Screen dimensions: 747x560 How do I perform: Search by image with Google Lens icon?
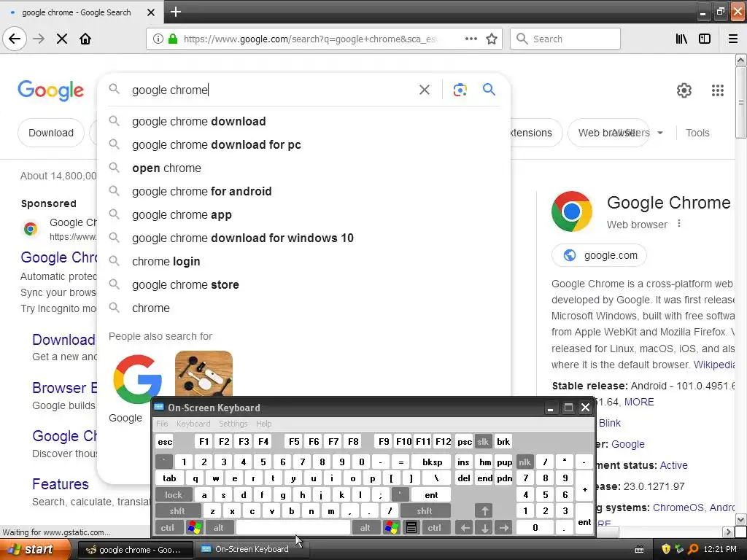click(x=460, y=90)
